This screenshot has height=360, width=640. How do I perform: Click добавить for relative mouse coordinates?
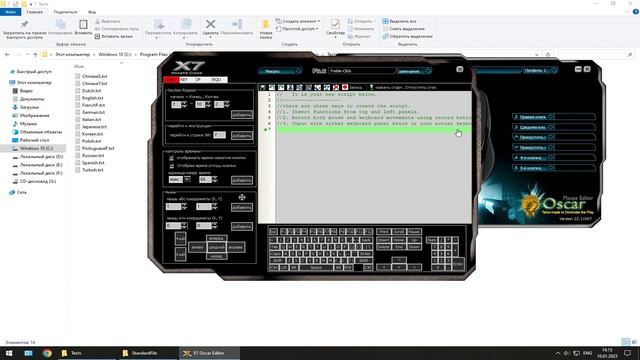point(242,227)
